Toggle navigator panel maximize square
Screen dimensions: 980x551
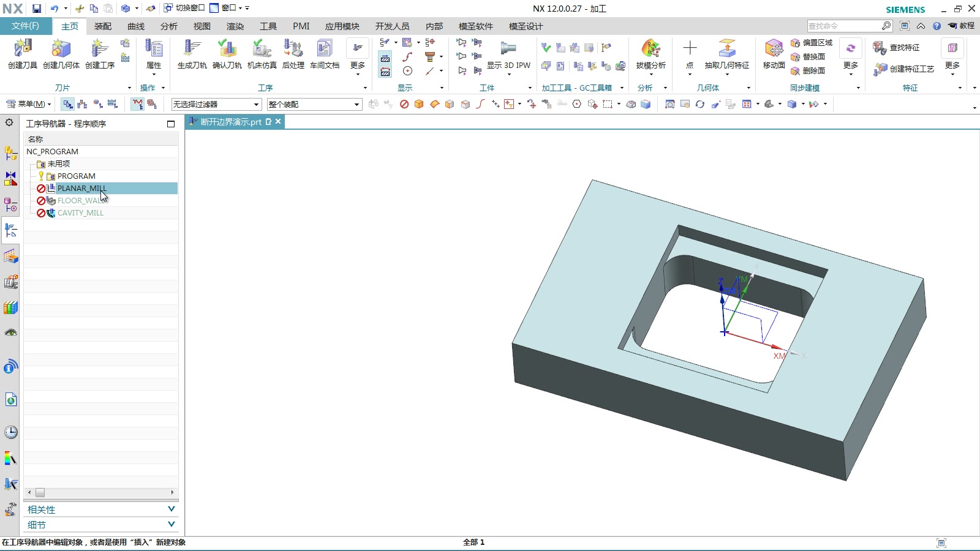click(x=171, y=124)
